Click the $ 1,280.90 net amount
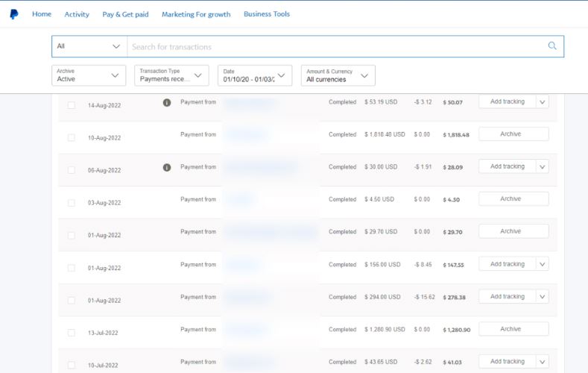 tap(456, 330)
